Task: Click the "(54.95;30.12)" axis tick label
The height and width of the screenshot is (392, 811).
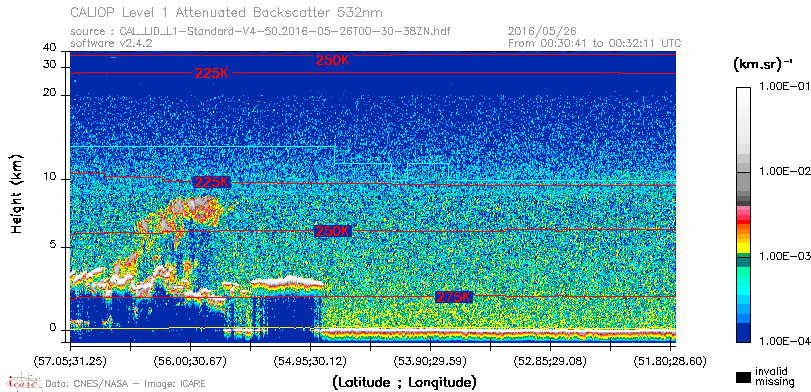Action: [310, 360]
